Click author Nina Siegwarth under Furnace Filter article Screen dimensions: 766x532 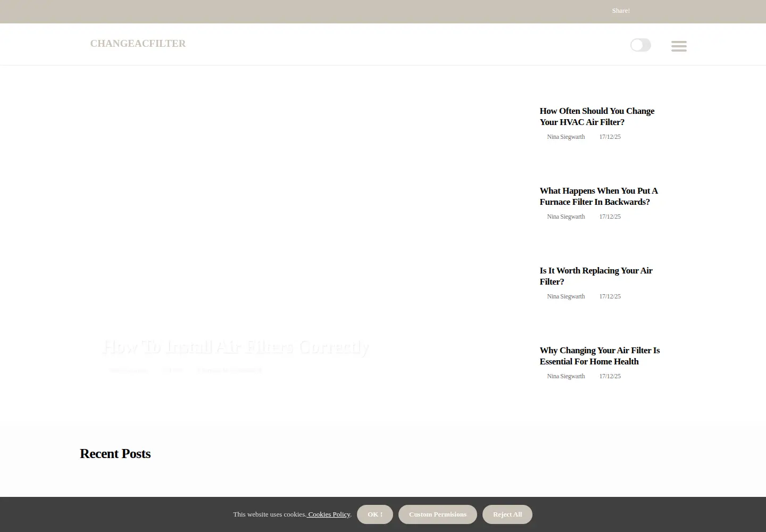(566, 217)
